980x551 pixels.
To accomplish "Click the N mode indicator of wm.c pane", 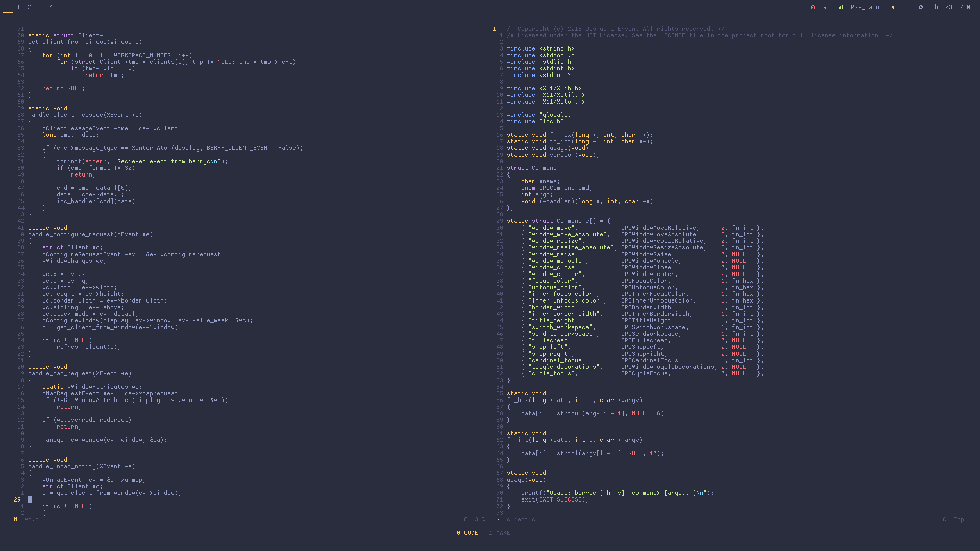I will point(15,519).
